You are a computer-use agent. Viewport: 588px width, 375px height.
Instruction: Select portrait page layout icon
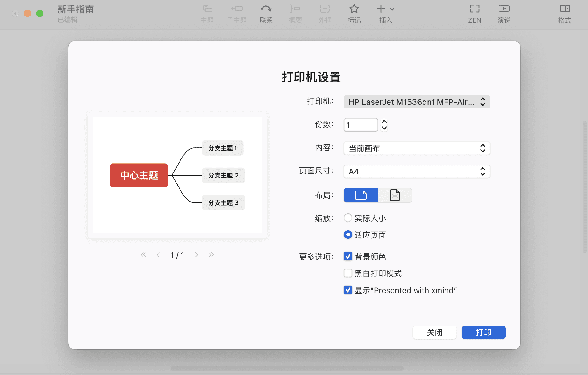point(395,195)
